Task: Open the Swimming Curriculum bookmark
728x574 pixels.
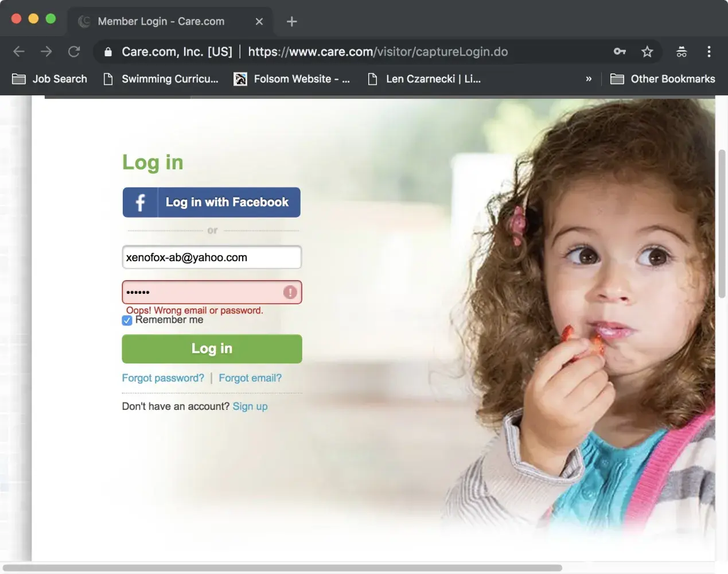Action: click(161, 79)
